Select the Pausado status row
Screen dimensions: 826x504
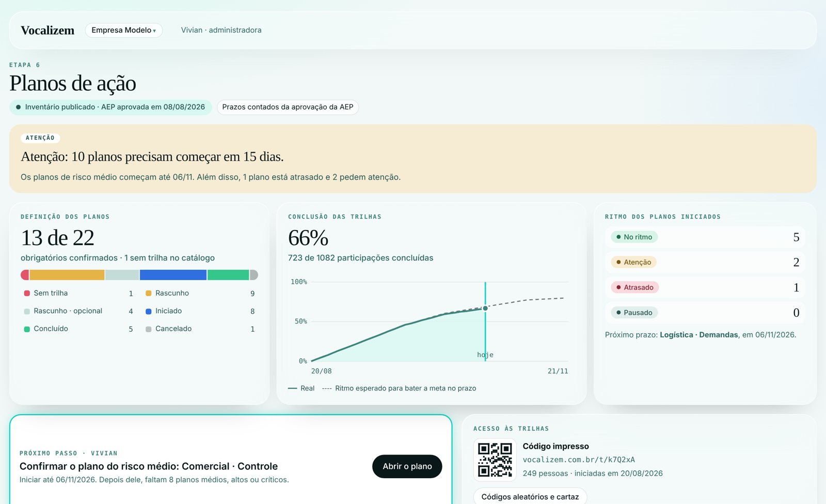coord(705,313)
